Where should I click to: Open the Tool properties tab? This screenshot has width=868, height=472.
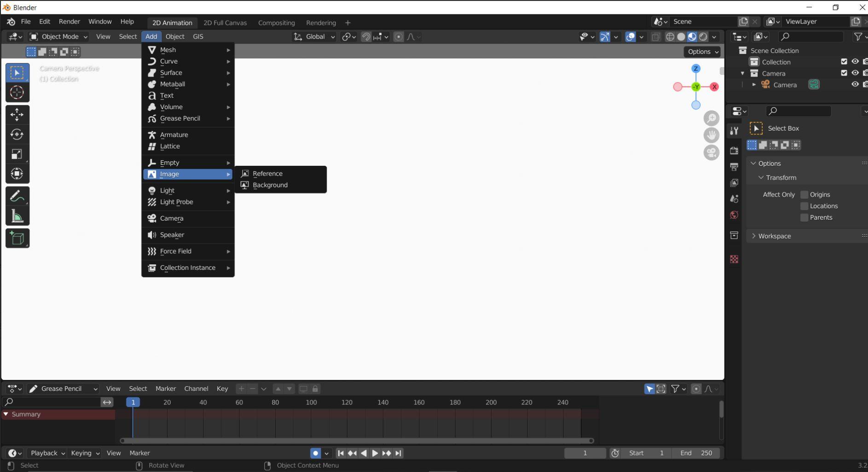pos(734,131)
